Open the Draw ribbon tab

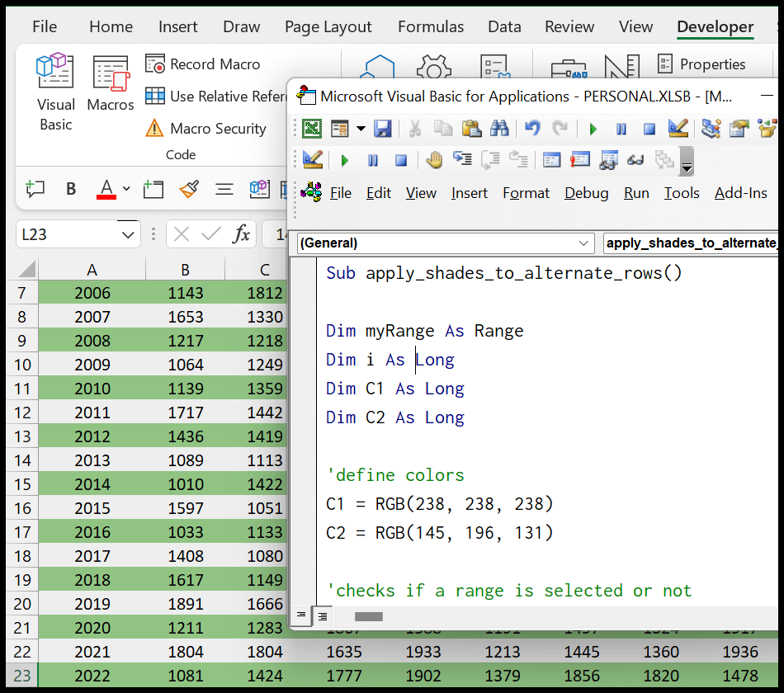click(242, 26)
